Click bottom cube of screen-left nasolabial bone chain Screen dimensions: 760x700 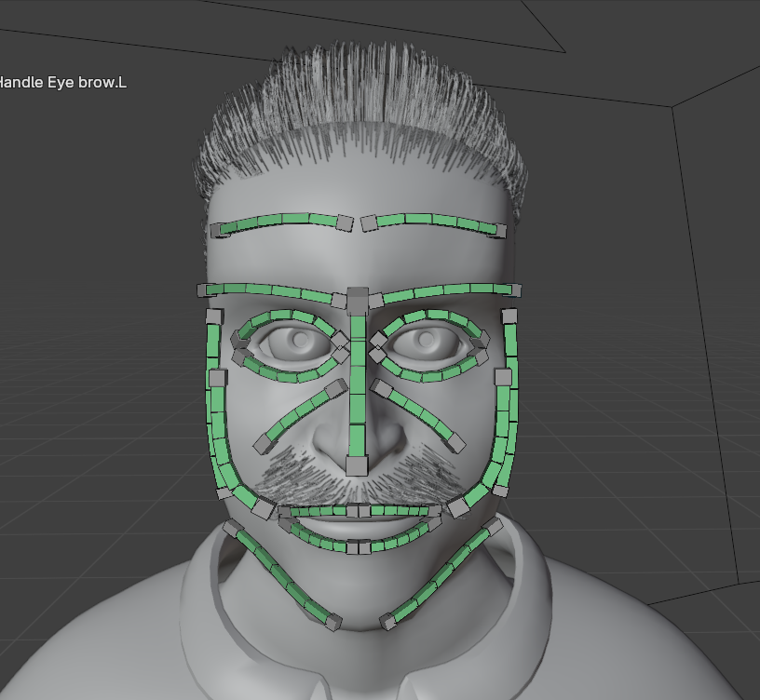coord(264,443)
